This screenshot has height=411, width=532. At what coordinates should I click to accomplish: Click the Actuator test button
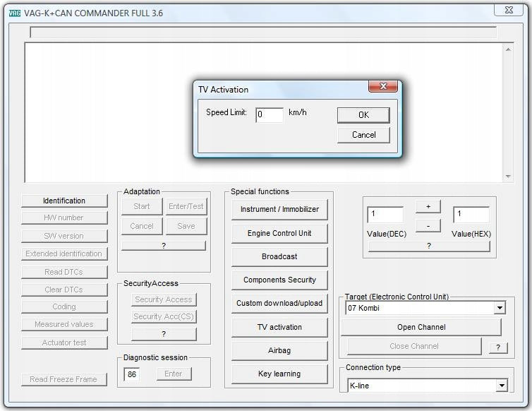[x=64, y=342]
